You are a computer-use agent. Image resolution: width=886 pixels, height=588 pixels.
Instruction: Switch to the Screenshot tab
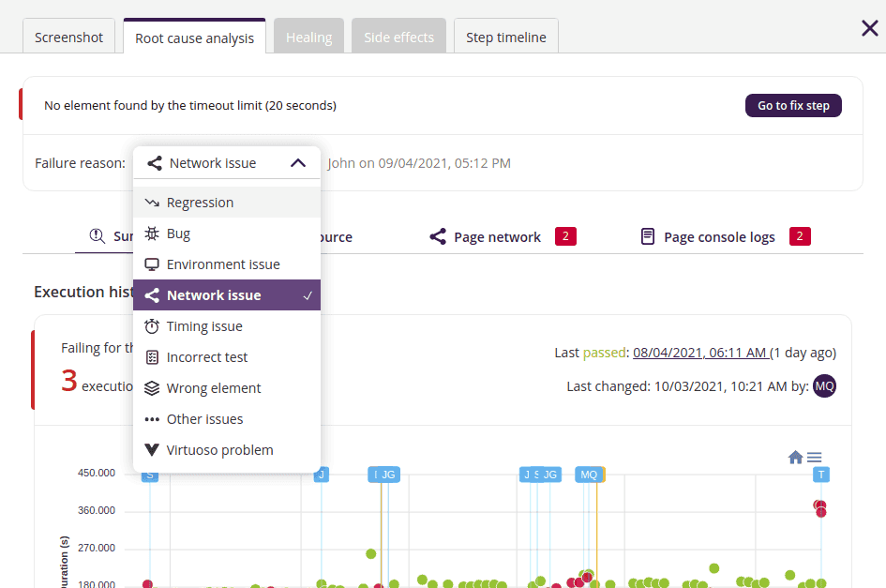[x=69, y=38]
